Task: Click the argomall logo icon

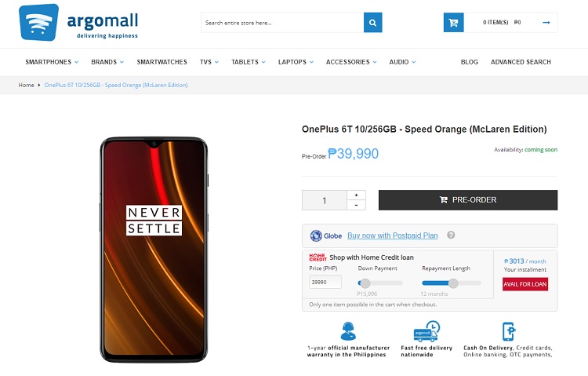Action: point(38,22)
